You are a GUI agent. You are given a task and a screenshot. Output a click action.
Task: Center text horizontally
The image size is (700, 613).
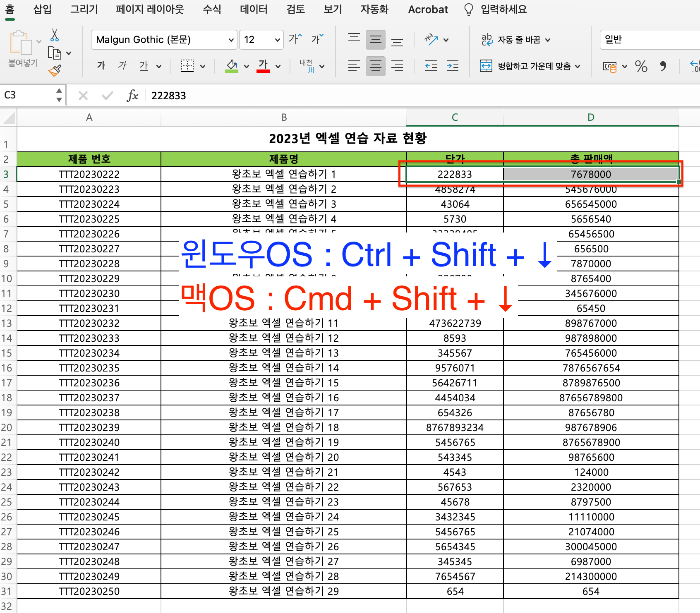tap(375, 66)
